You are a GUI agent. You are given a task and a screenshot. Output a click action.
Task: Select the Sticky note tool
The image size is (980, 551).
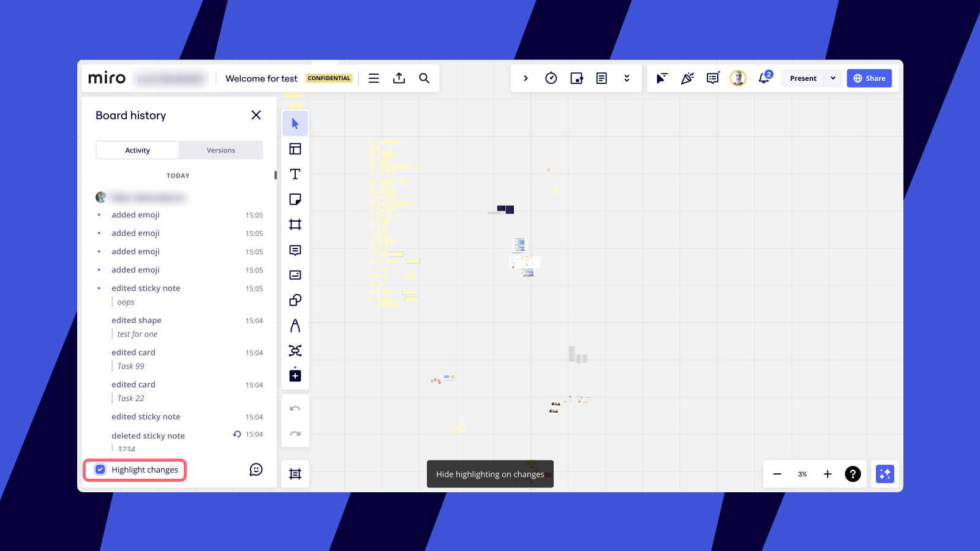295,200
